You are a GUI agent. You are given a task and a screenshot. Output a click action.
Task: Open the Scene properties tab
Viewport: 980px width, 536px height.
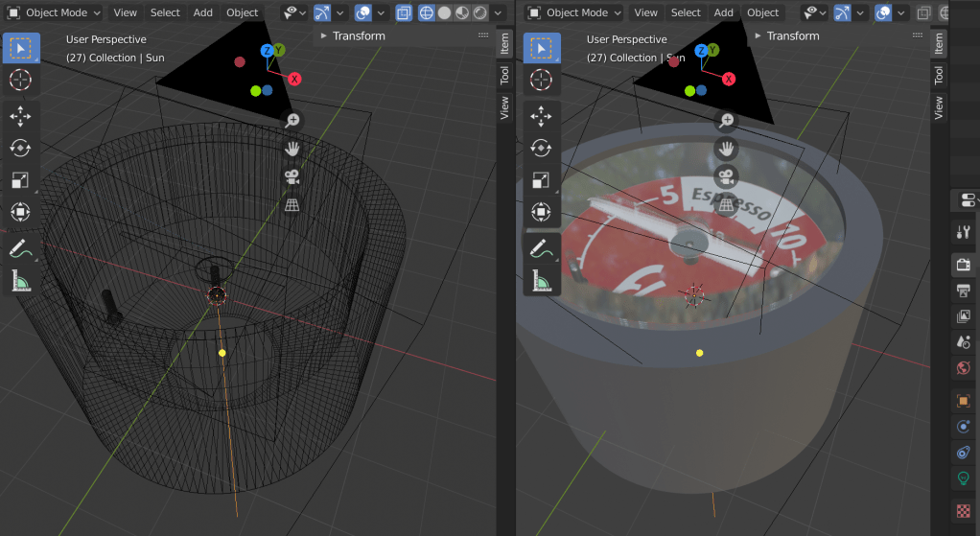coord(963,341)
